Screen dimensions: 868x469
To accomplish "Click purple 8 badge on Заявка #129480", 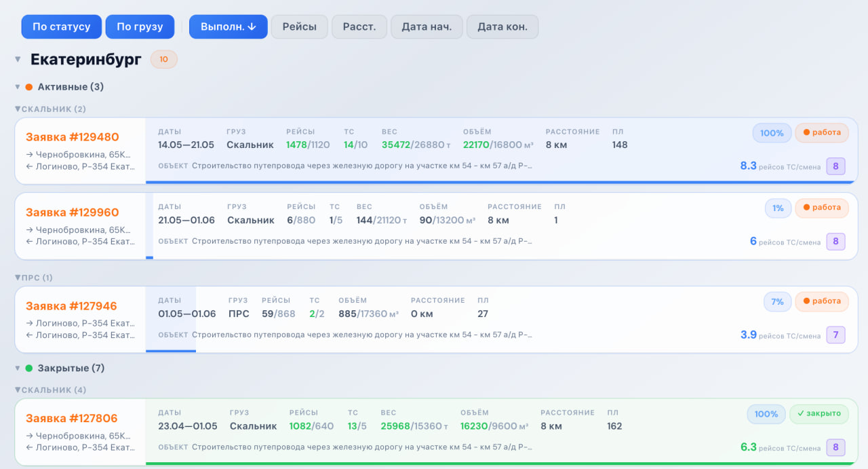I will (835, 166).
